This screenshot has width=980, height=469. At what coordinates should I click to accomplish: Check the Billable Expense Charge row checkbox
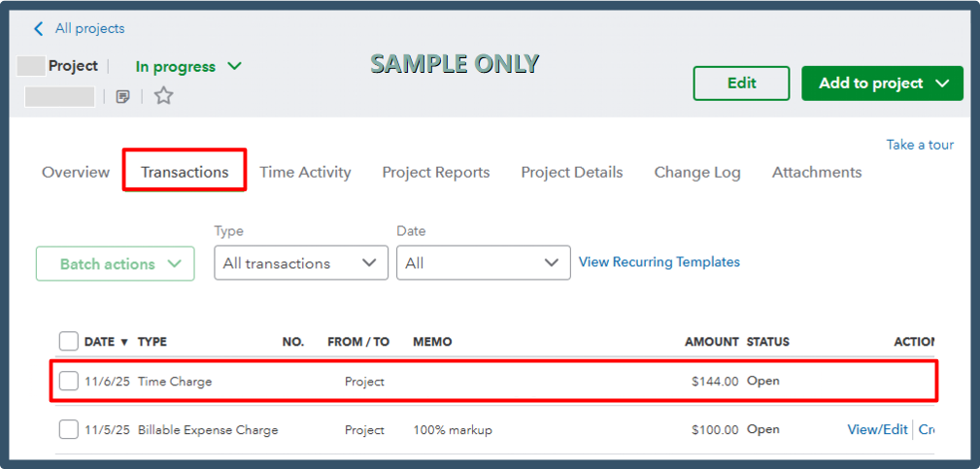[x=68, y=429]
